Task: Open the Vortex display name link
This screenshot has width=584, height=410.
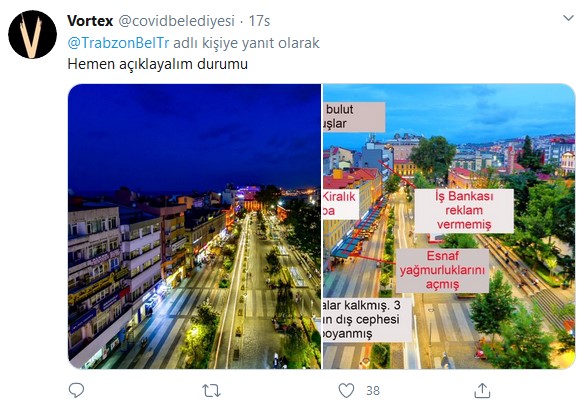Action: (90, 21)
